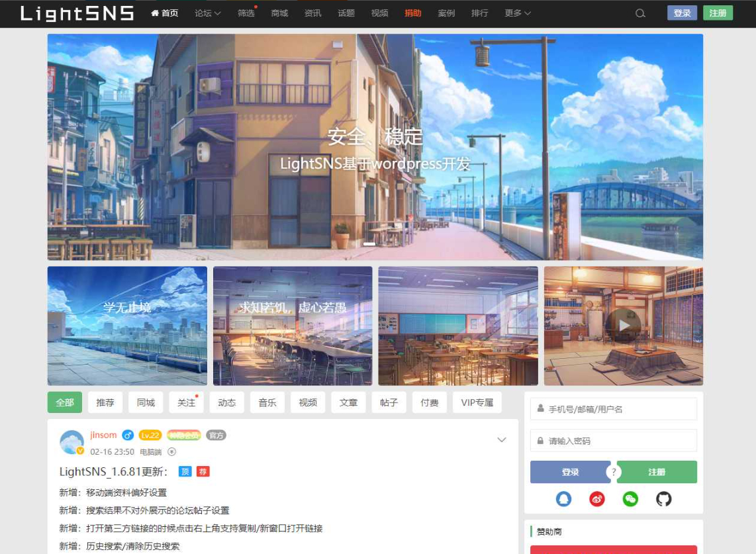Click the question mark help icon
Image resolution: width=756 pixels, height=554 pixels.
613,472
